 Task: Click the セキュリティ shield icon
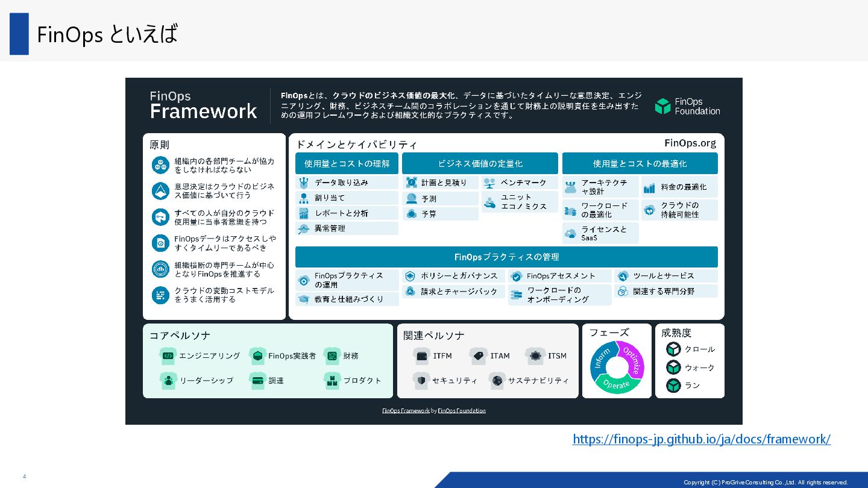(421, 380)
